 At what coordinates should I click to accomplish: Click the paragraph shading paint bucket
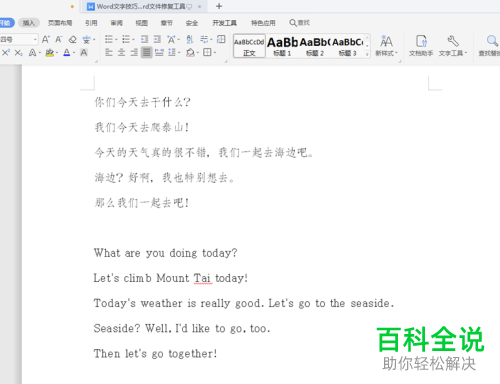190,53
